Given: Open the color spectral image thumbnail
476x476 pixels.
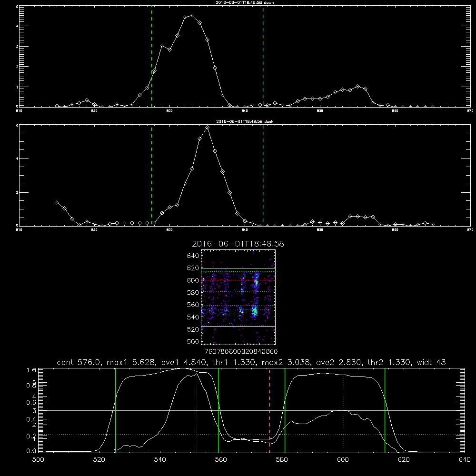Looking at the screenshot, I should click(x=238, y=297).
